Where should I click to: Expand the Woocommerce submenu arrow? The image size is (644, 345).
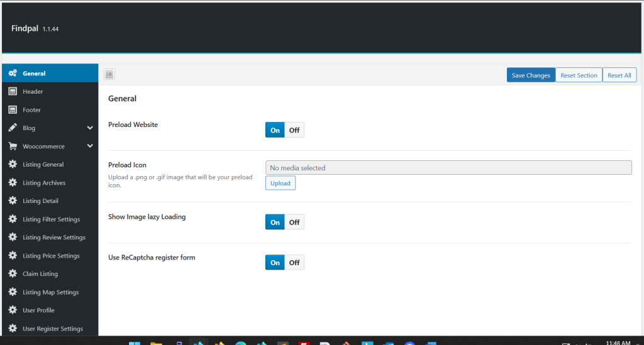click(x=90, y=146)
